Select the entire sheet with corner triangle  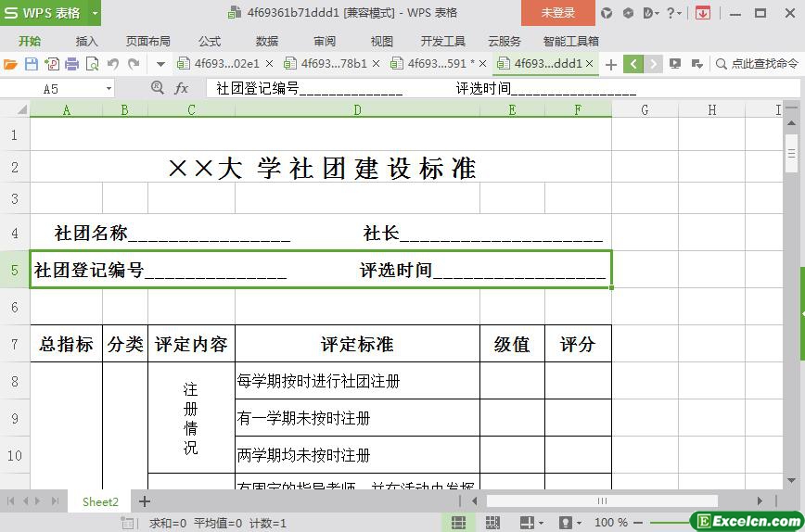coord(21,109)
